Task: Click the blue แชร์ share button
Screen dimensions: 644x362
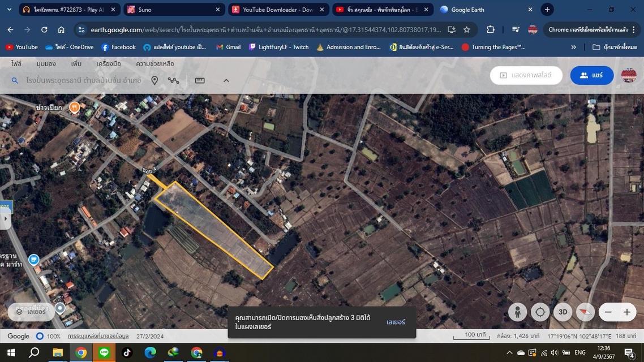Action: pos(591,75)
